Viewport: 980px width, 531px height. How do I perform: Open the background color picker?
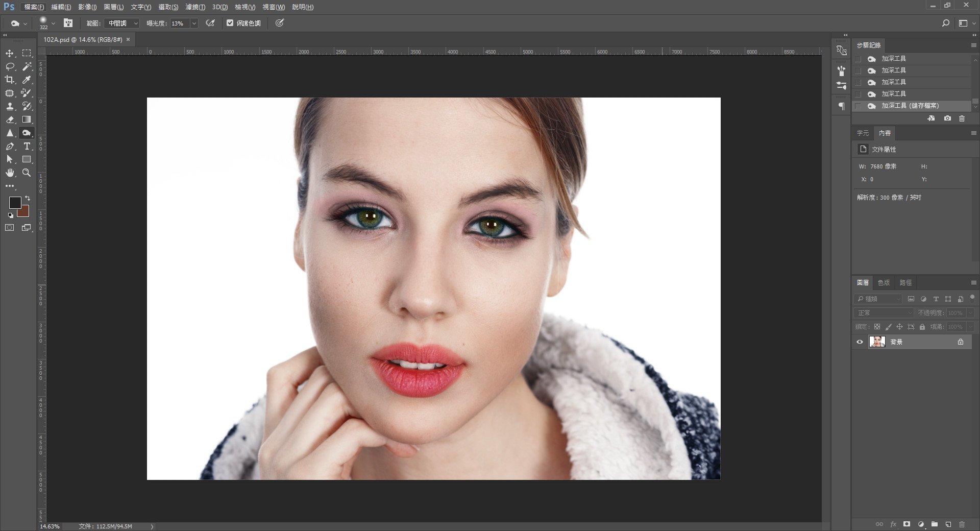pos(25,212)
